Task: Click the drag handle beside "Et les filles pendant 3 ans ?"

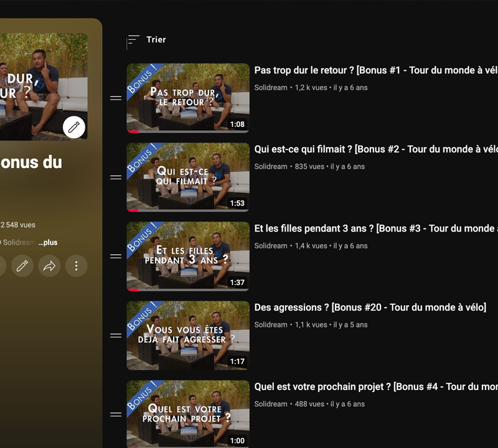Action: (116, 256)
